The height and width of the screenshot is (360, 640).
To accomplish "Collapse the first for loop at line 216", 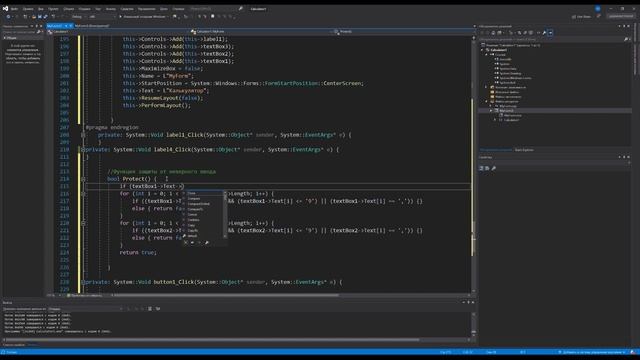I will point(83,194).
